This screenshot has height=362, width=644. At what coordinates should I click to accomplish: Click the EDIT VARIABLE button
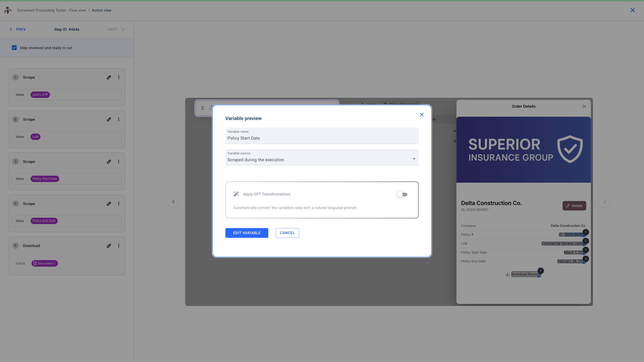pos(247,233)
